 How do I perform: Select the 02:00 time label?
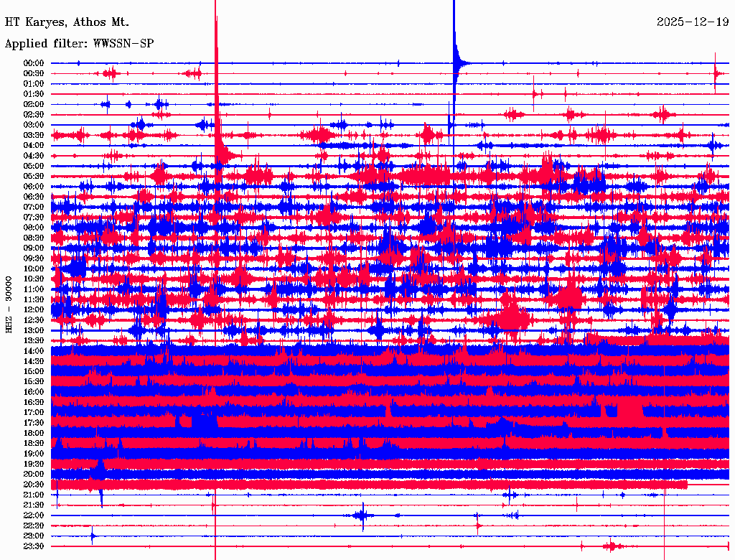[x=33, y=104]
